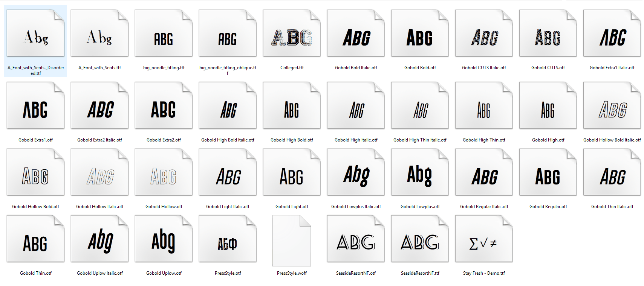Select the Stay Fresh - Demo.ttf icon
The width and height of the screenshot is (644, 286).
484,239
